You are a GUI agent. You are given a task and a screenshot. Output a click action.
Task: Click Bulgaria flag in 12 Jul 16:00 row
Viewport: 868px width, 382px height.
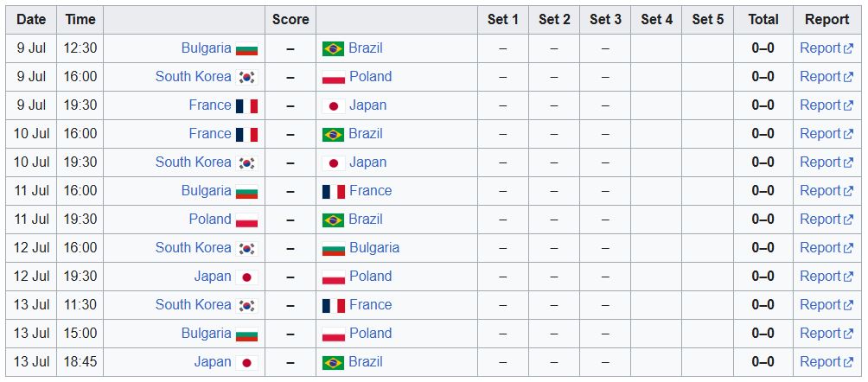[x=333, y=249]
